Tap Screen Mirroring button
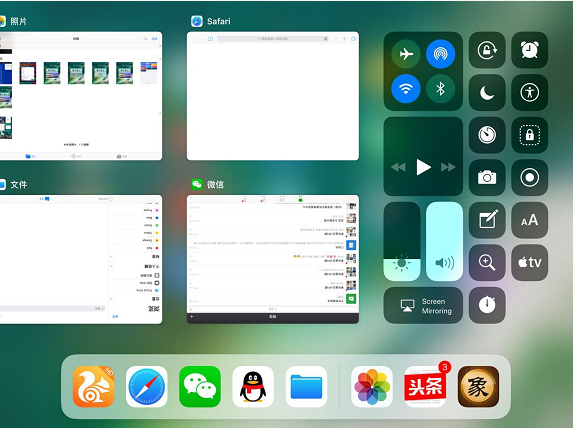The height and width of the screenshot is (428, 573). tap(423, 305)
